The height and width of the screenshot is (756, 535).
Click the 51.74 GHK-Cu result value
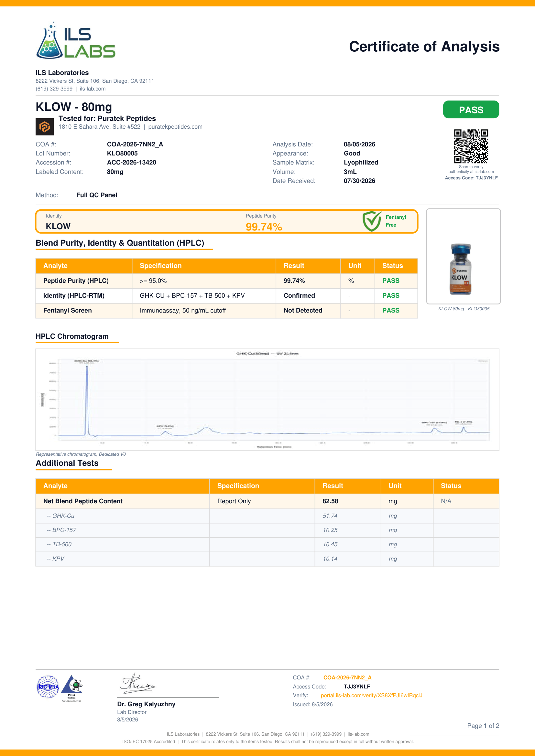click(x=330, y=516)
